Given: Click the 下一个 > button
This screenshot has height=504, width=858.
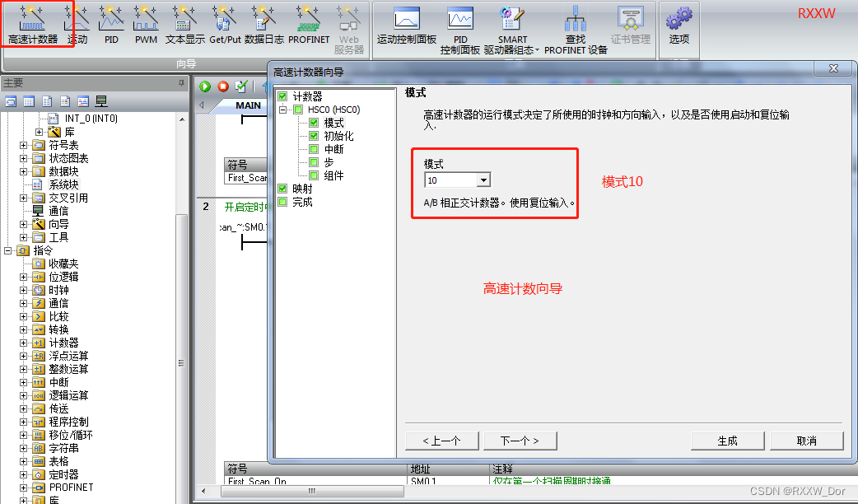Looking at the screenshot, I should click(520, 441).
